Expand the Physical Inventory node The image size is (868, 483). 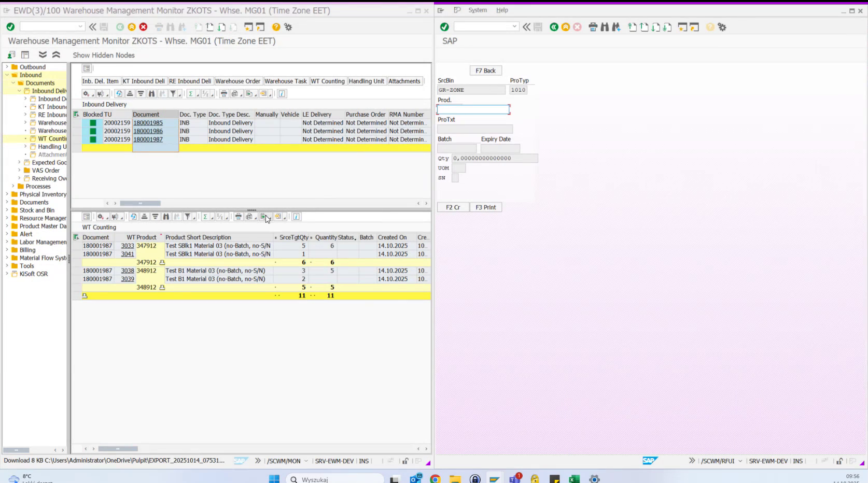[x=6, y=194]
